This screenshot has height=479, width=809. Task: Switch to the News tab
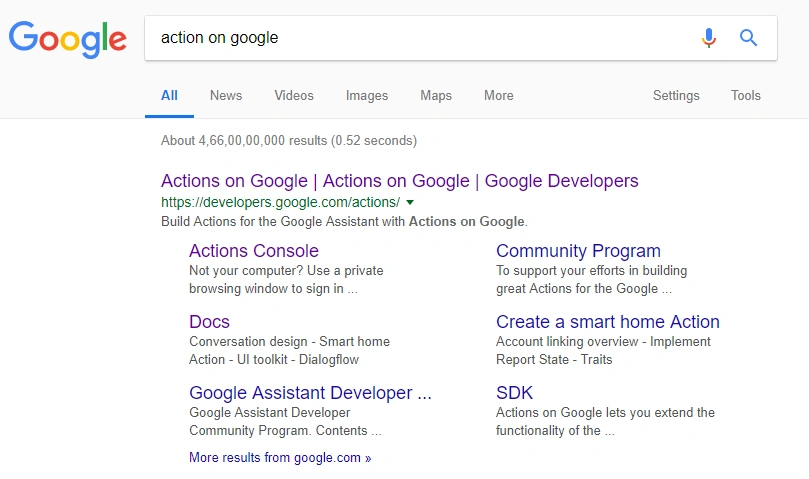pyautogui.click(x=226, y=95)
